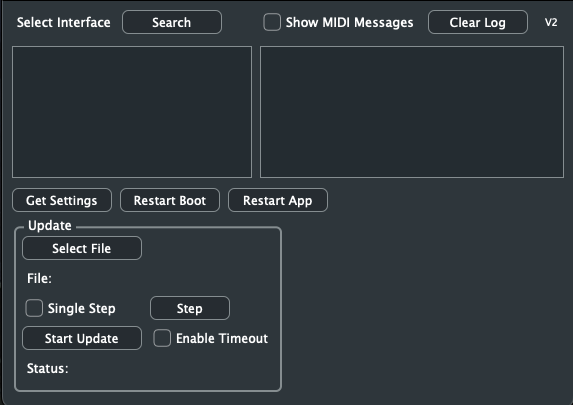Click the Step button
This screenshot has height=405, width=573.
[x=190, y=308]
